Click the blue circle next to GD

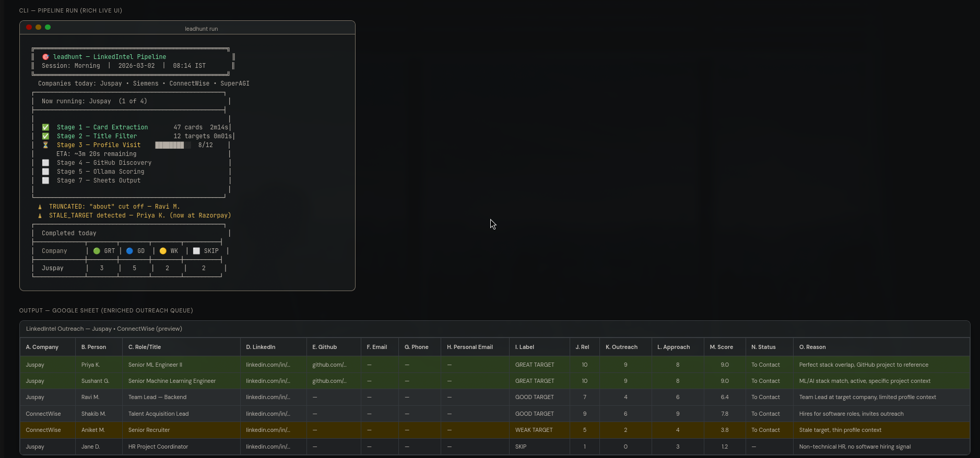(129, 251)
